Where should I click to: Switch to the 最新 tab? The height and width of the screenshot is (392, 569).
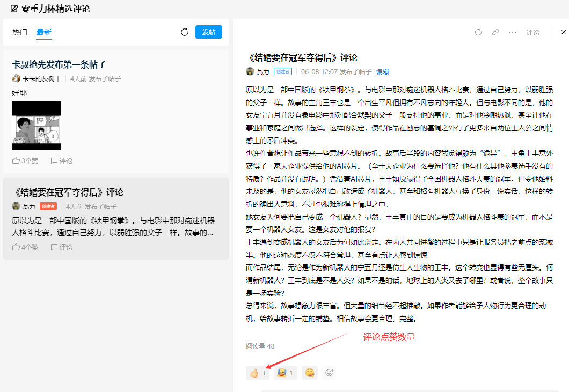pos(44,32)
